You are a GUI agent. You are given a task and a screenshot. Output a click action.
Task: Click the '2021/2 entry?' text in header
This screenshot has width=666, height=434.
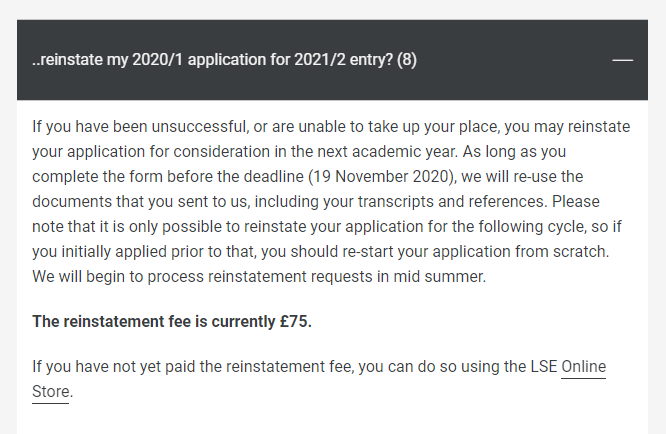coord(344,60)
